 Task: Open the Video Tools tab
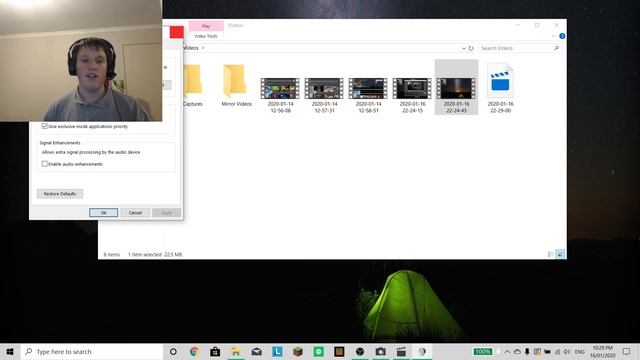tap(206, 36)
